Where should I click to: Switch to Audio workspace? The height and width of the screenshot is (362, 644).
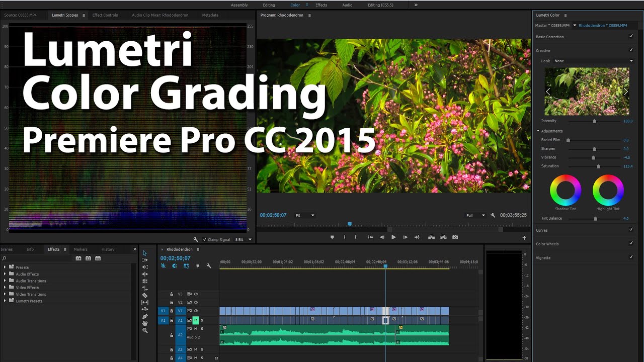(347, 5)
